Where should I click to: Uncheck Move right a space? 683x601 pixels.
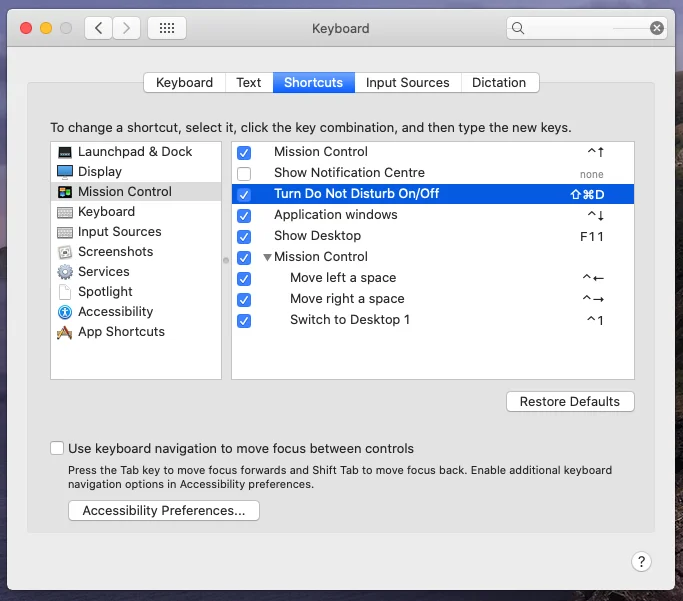(244, 300)
